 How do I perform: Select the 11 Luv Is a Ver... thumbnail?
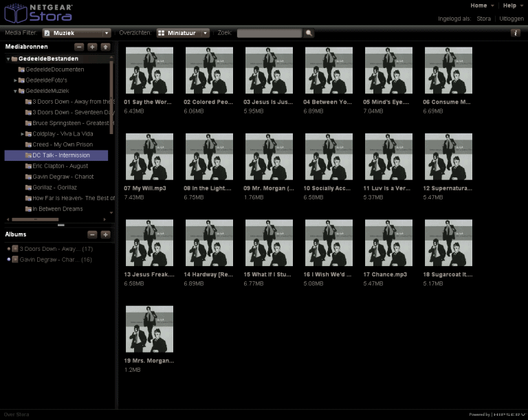click(388, 157)
